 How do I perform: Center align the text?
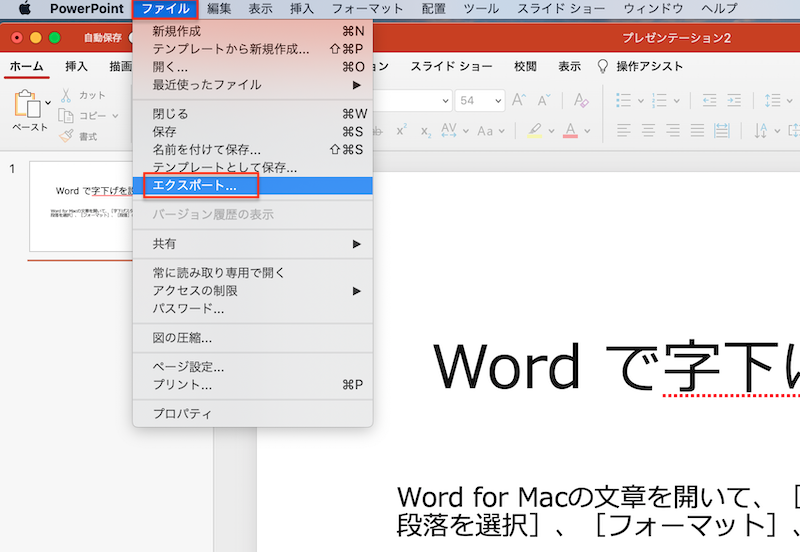pyautogui.click(x=648, y=131)
